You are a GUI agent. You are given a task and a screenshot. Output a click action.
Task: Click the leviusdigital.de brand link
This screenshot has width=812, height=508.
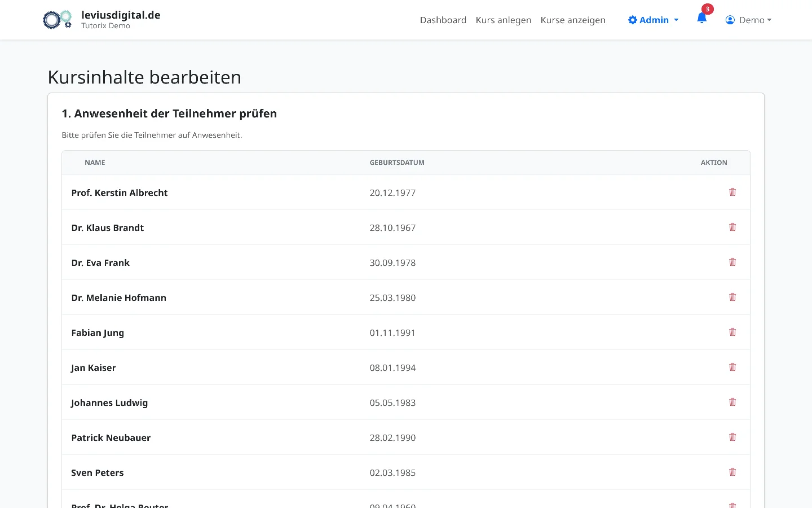121,15
